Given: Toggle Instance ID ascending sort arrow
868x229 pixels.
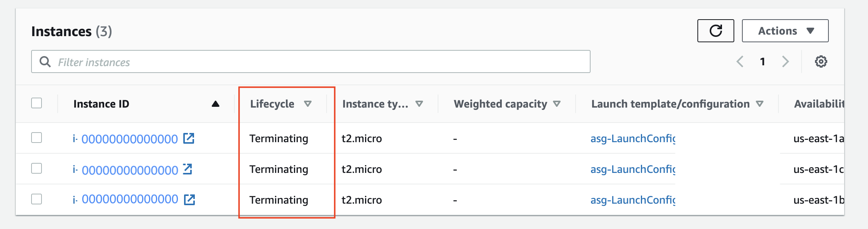Looking at the screenshot, I should (216, 104).
